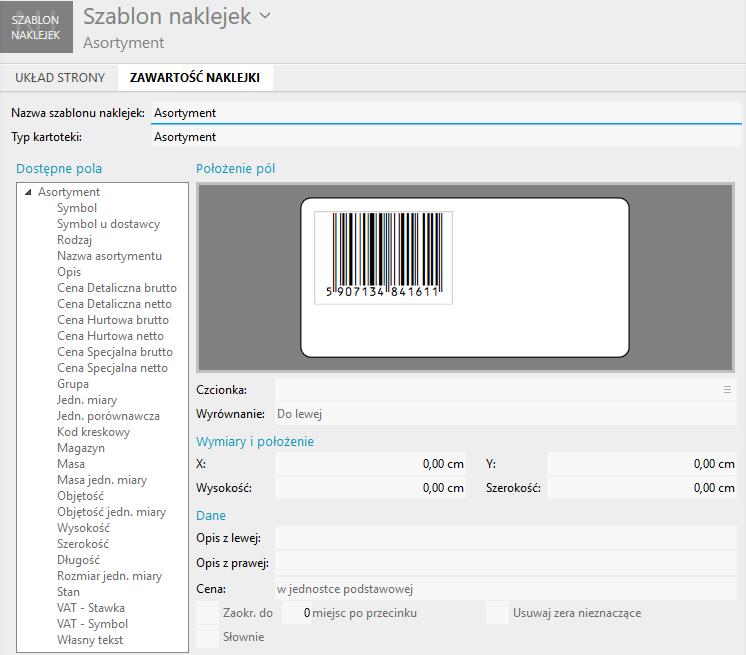The height and width of the screenshot is (655, 746).
Task: Select 'Cena Hurtowa netto' field
Action: coord(110,336)
